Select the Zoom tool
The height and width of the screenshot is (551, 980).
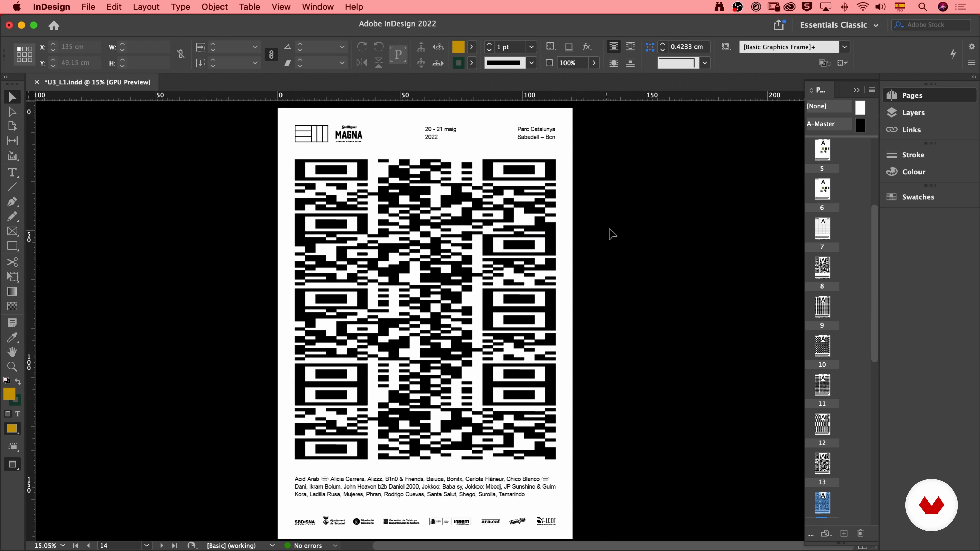12,367
